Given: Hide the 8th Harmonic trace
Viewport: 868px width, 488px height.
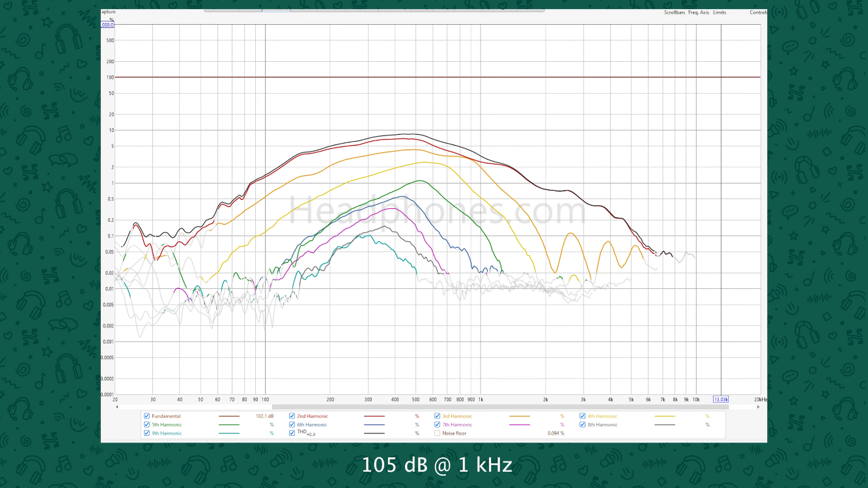Looking at the screenshot, I should point(583,425).
